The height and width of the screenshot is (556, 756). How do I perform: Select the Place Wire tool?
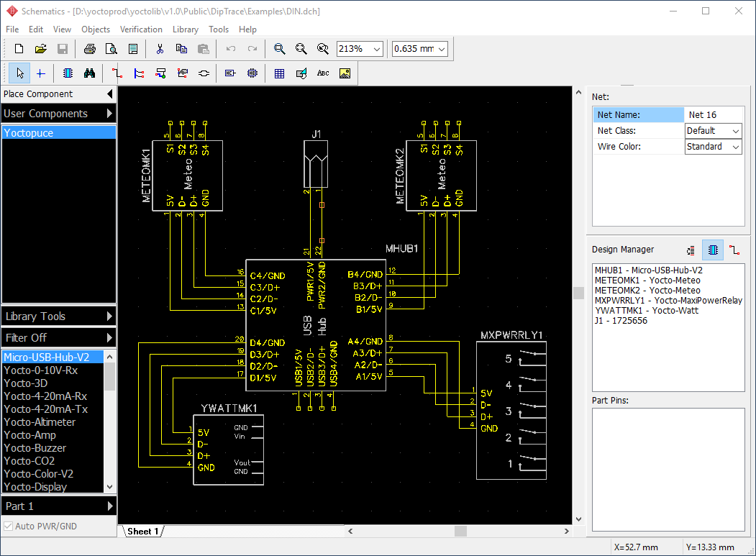click(x=117, y=73)
